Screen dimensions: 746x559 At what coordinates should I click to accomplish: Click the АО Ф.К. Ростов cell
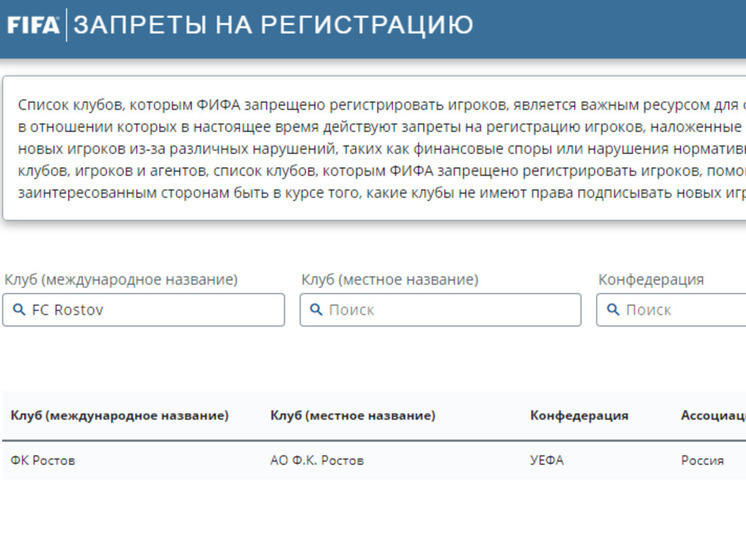317,460
